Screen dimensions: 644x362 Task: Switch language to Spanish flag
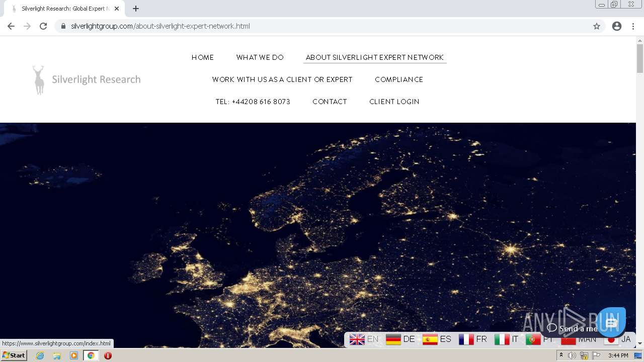430,339
